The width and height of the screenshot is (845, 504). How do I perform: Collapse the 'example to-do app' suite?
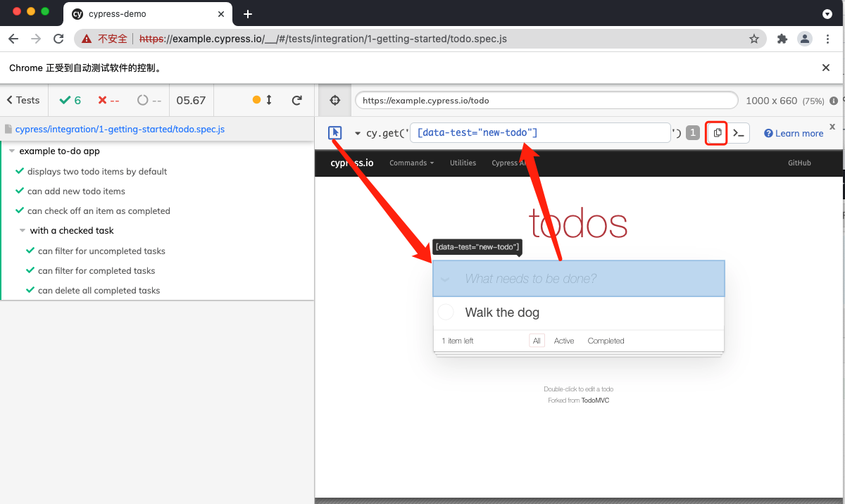coord(12,151)
